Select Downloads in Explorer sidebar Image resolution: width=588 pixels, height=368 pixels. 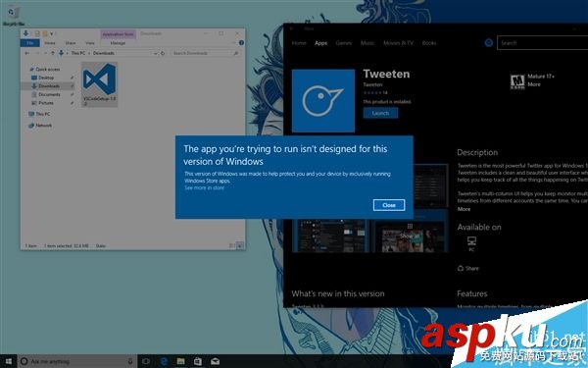tap(49, 86)
